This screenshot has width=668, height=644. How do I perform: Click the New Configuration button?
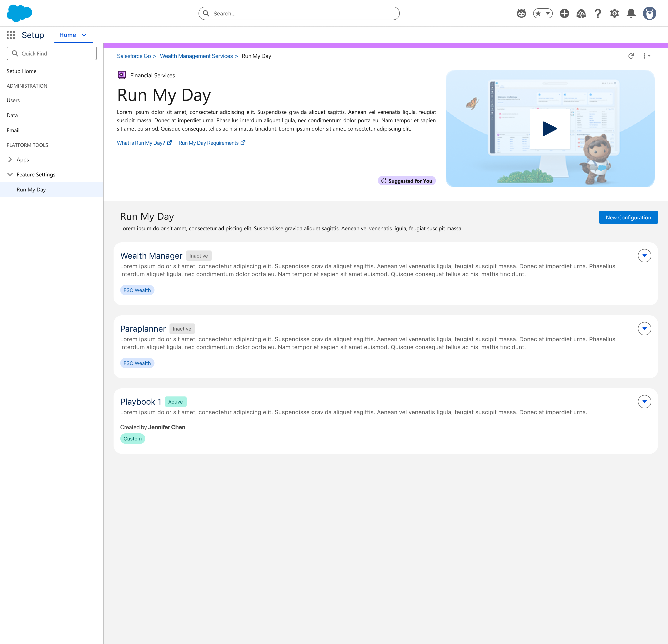click(x=628, y=217)
